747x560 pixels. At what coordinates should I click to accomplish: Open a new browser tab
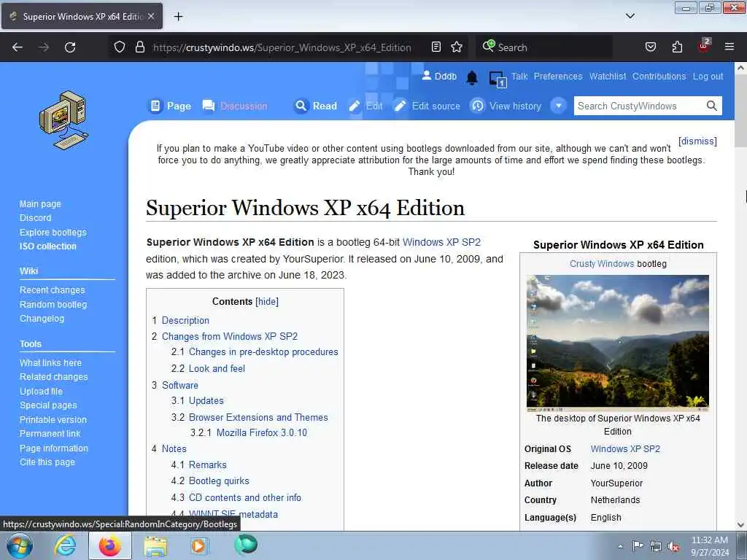178,17
